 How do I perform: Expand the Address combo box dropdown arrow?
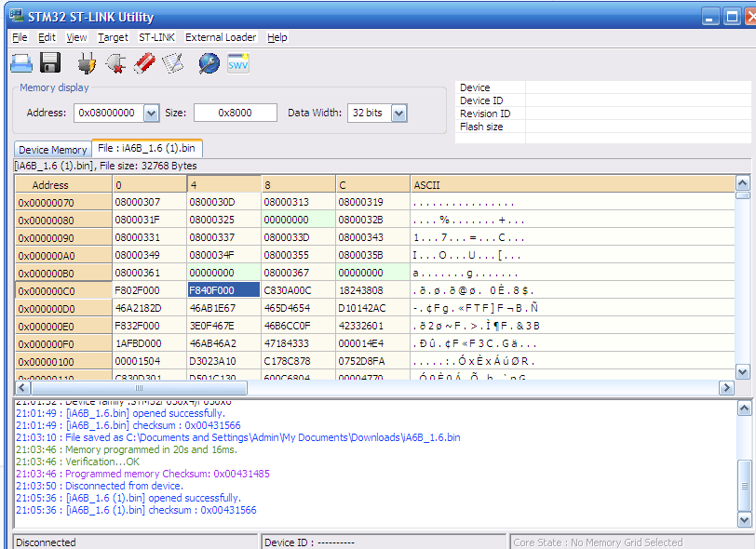[x=152, y=114]
